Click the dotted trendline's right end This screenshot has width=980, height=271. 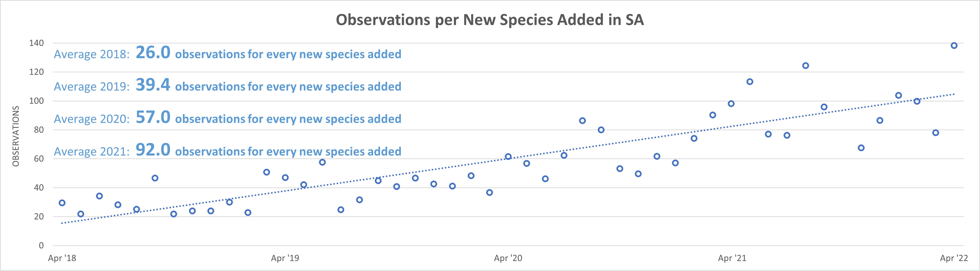click(x=953, y=94)
